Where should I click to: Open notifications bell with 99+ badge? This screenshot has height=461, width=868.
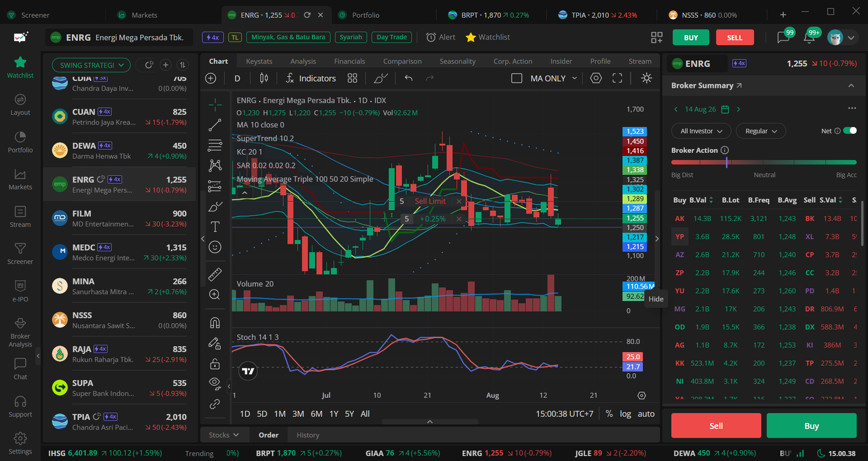coord(810,37)
